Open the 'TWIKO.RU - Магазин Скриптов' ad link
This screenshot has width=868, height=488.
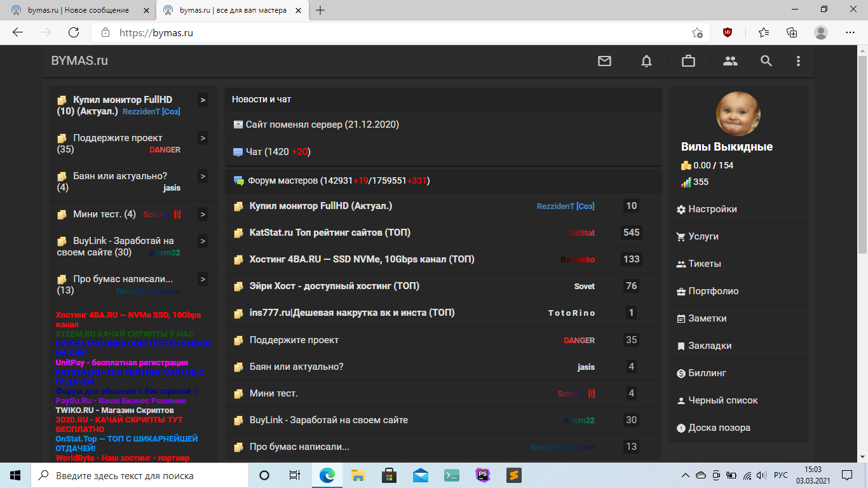pos(115,410)
